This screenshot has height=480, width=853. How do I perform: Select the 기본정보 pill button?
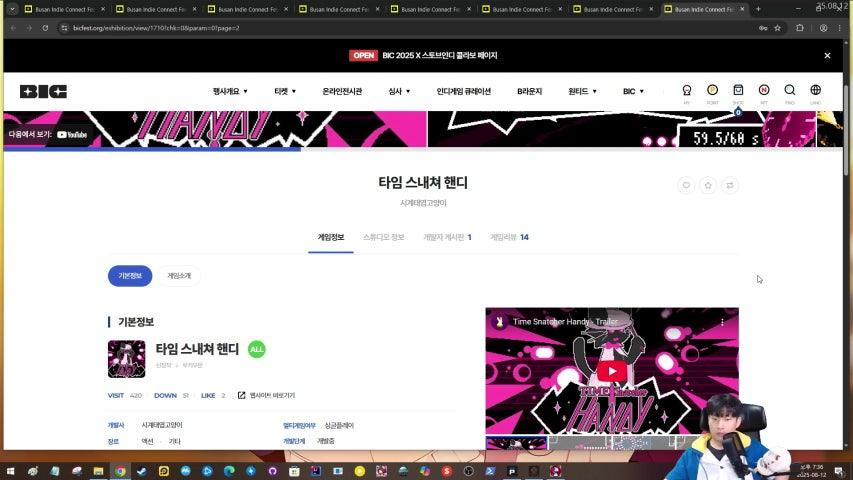(x=130, y=276)
